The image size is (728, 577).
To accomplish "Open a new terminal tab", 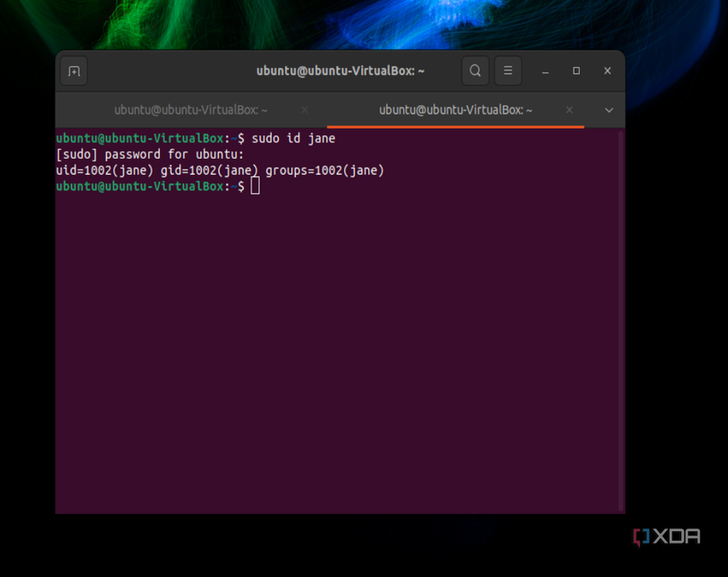I will (74, 71).
